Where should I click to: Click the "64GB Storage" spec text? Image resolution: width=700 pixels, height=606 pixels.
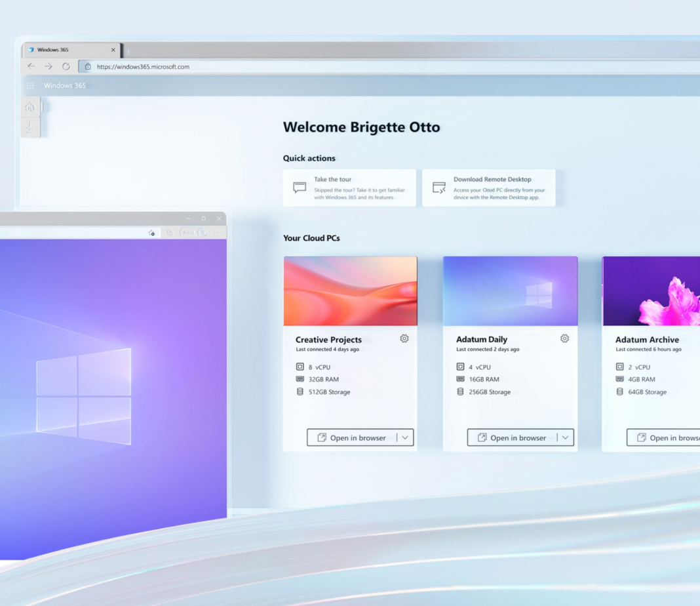pyautogui.click(x=648, y=392)
